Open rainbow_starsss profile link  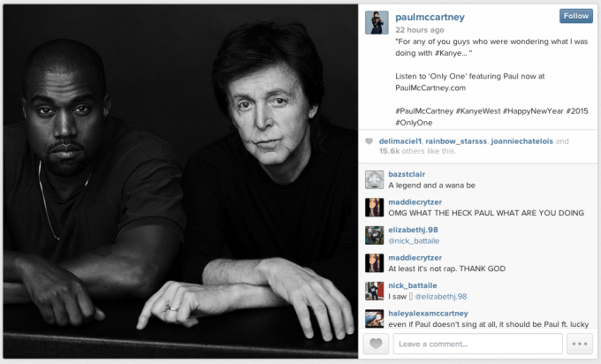(x=456, y=141)
